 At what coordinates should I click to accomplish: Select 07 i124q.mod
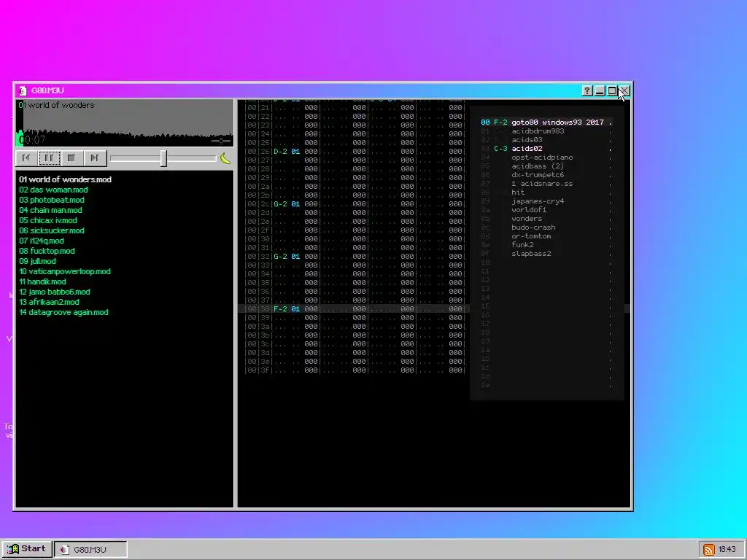[x=42, y=241]
